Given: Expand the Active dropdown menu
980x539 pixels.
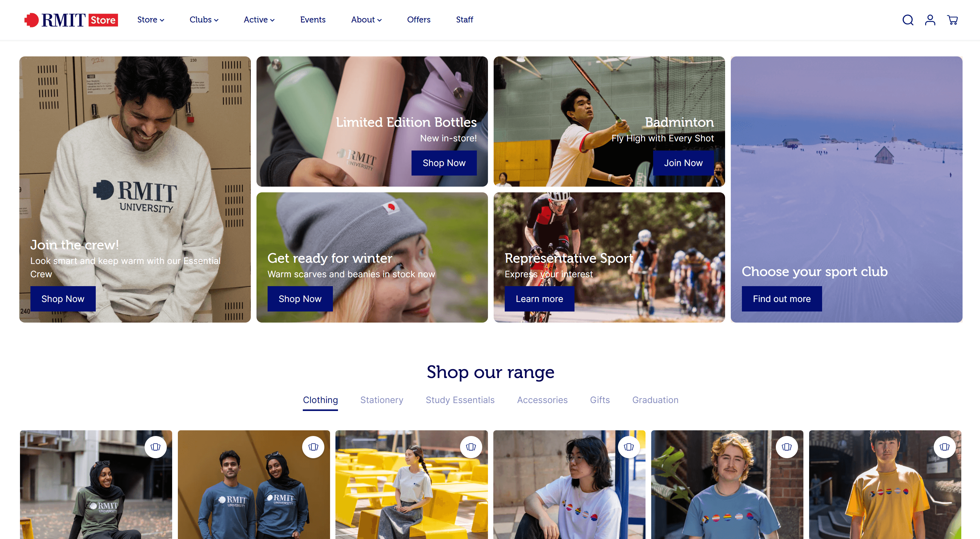Looking at the screenshot, I should 259,20.
